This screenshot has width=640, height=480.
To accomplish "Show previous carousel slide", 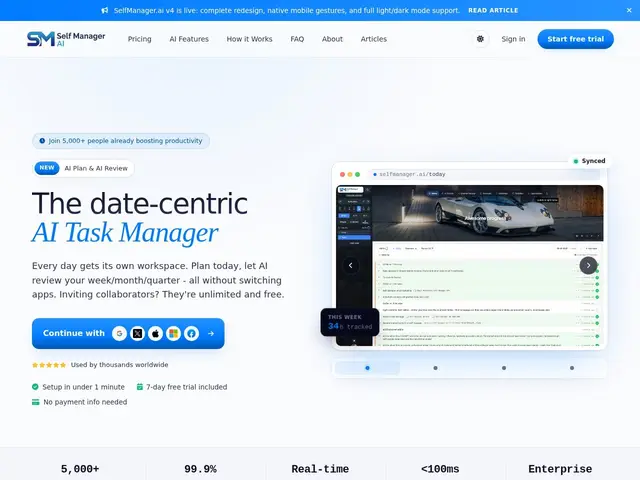I will click(351, 265).
